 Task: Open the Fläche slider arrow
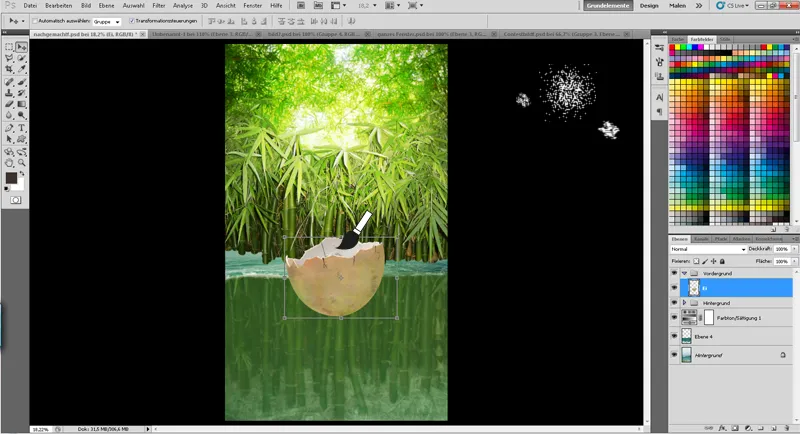pyautogui.click(x=794, y=261)
